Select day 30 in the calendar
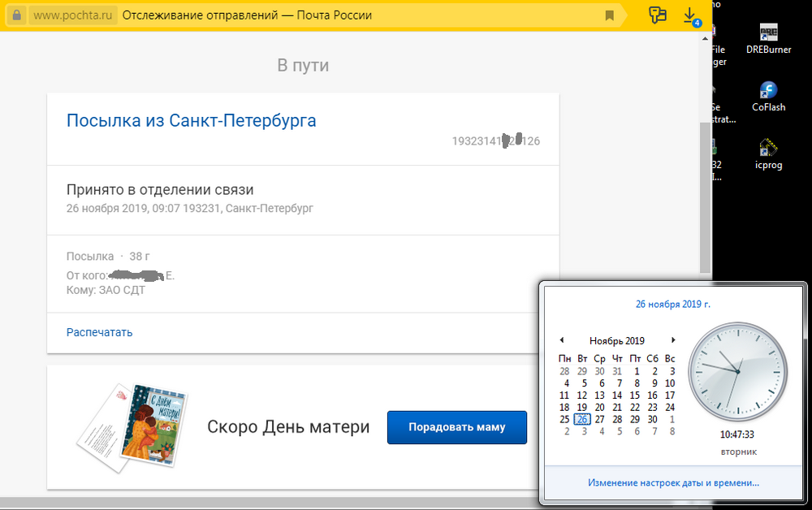The height and width of the screenshot is (510, 812). pos(653,419)
